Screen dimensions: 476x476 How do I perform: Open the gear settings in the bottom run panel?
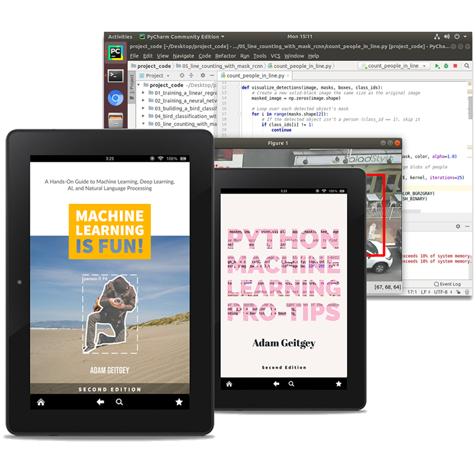point(458,227)
